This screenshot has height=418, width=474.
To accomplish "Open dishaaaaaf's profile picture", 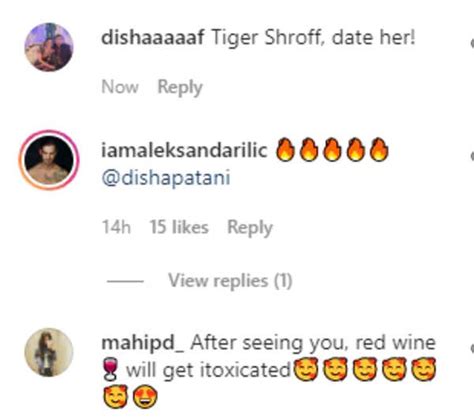I will click(x=49, y=47).
